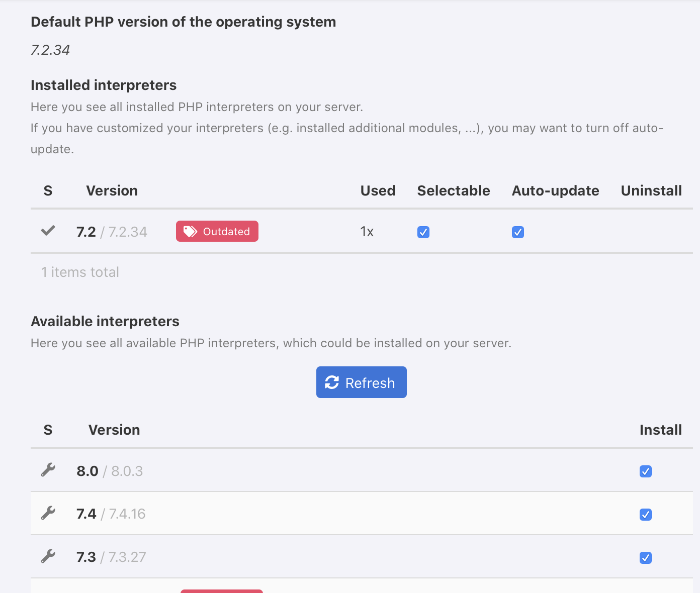Click the wrench icon beside PHP 7.4
700x593 pixels.
tap(48, 514)
